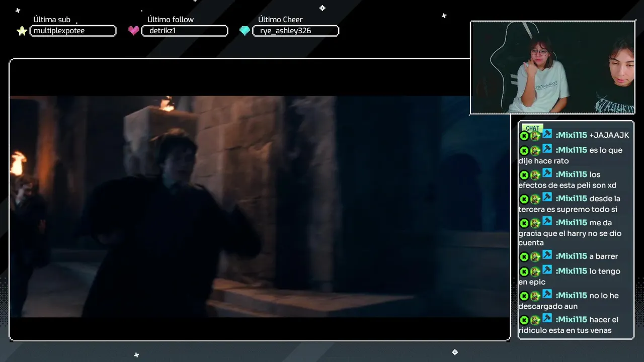Open Mixi115 username on '+JAJAAJK' message
644x362 pixels.
click(571, 135)
